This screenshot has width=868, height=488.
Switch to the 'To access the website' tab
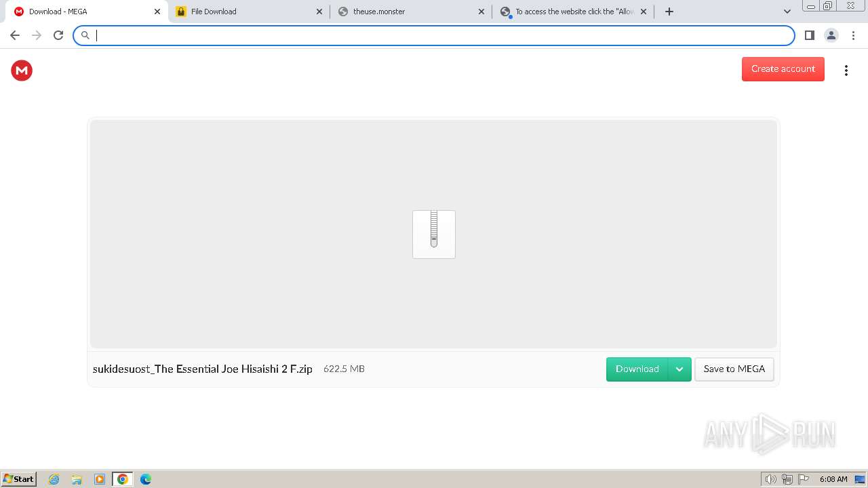pos(574,12)
